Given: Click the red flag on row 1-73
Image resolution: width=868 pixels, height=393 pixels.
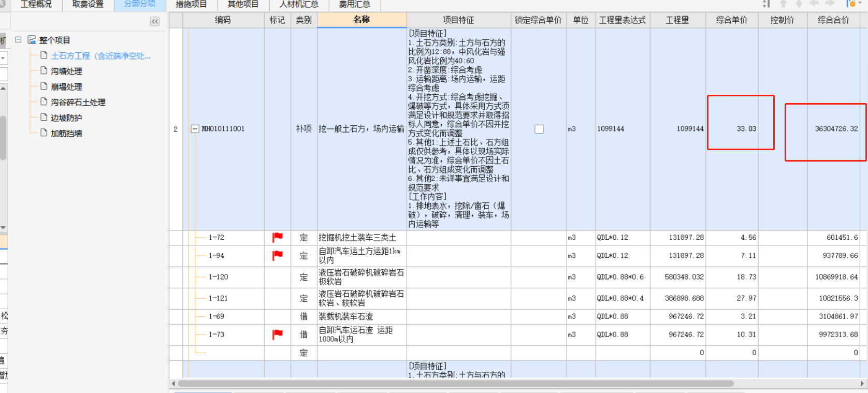Looking at the screenshot, I should [278, 334].
